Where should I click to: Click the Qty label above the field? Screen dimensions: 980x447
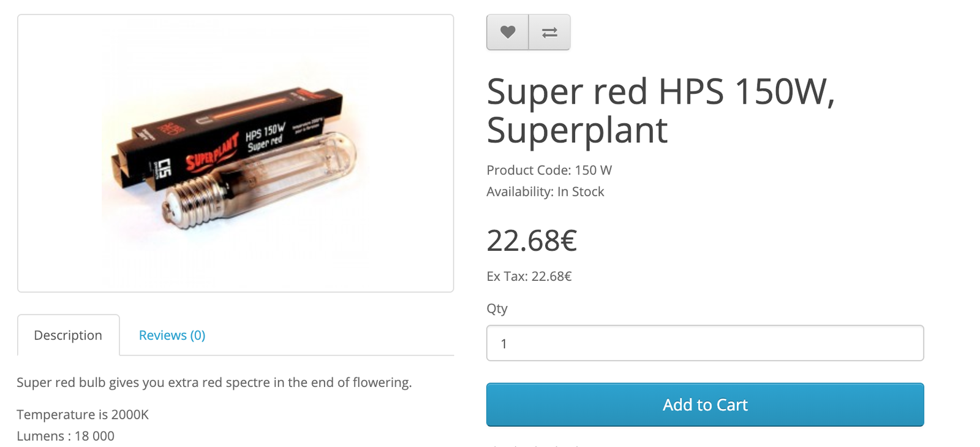click(x=497, y=308)
